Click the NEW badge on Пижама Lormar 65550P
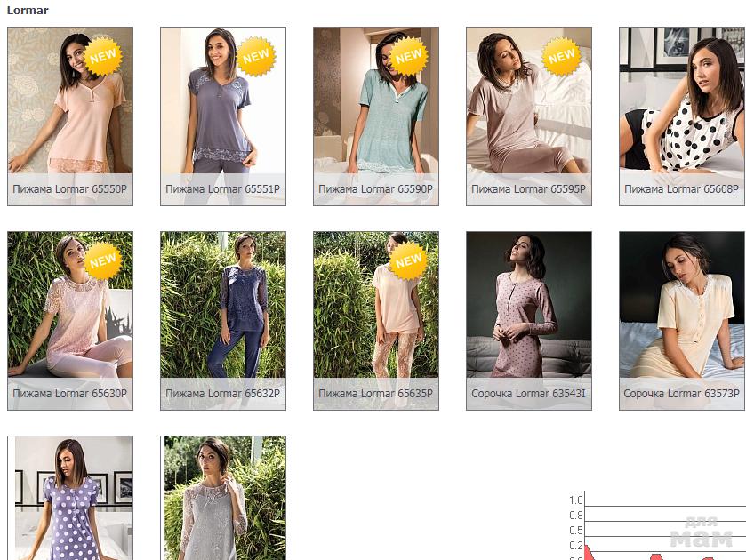This screenshot has height=560, width=746. [103, 57]
